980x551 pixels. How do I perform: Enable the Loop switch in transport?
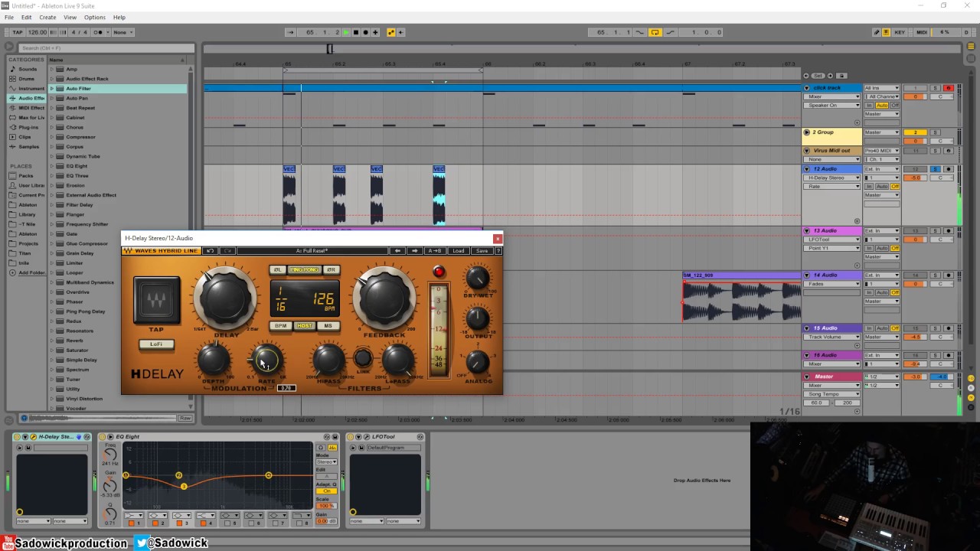point(655,32)
